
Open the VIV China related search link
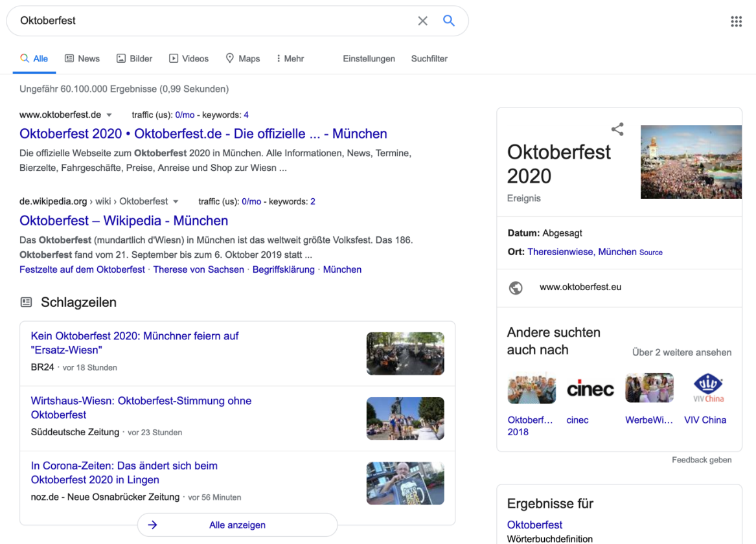pos(705,420)
